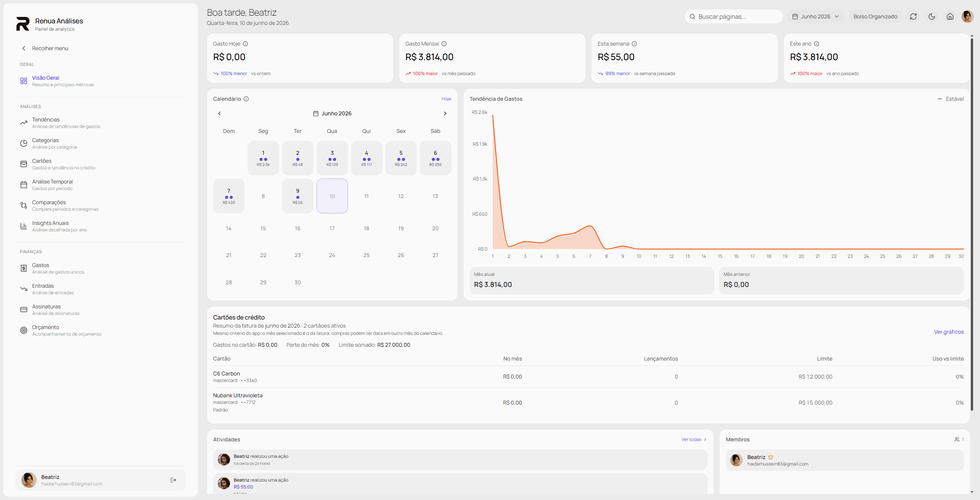Click the Assinaturas card icon in sidebar
Viewport: 980px width, 500px height.
pos(24,310)
